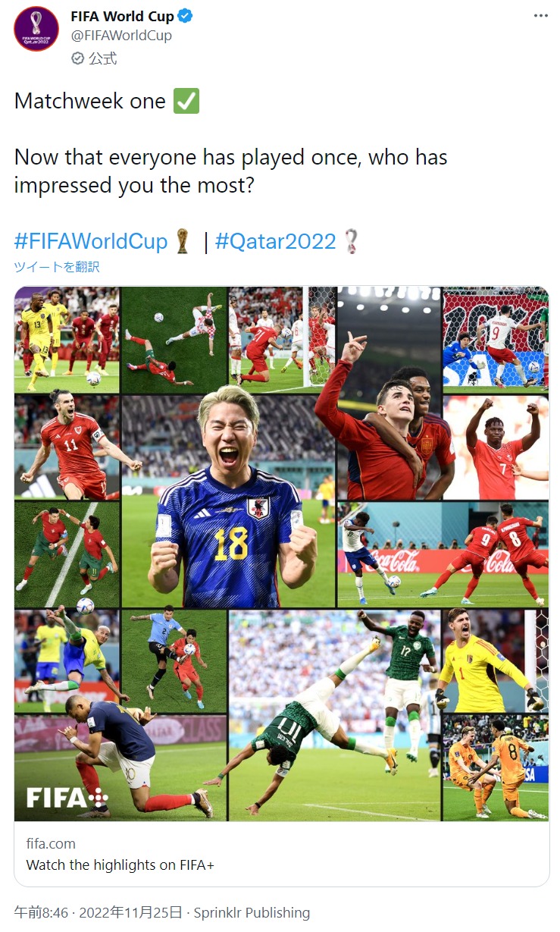560x932 pixels.
Task: Open the #Qatar2022 hashtag
Action: click(276, 241)
